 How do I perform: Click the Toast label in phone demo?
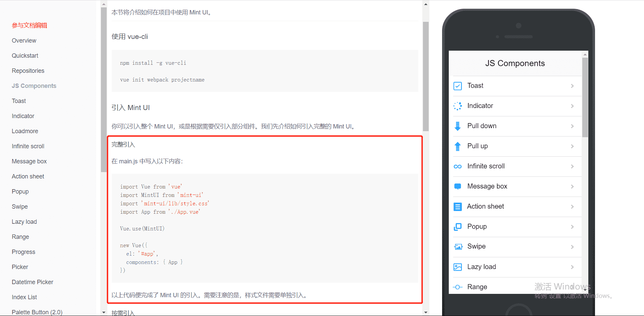[x=475, y=86]
